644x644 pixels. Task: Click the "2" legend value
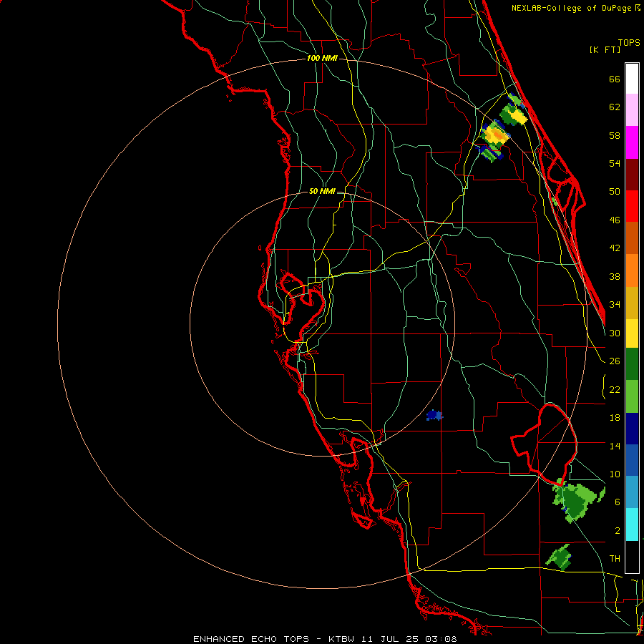[618, 531]
